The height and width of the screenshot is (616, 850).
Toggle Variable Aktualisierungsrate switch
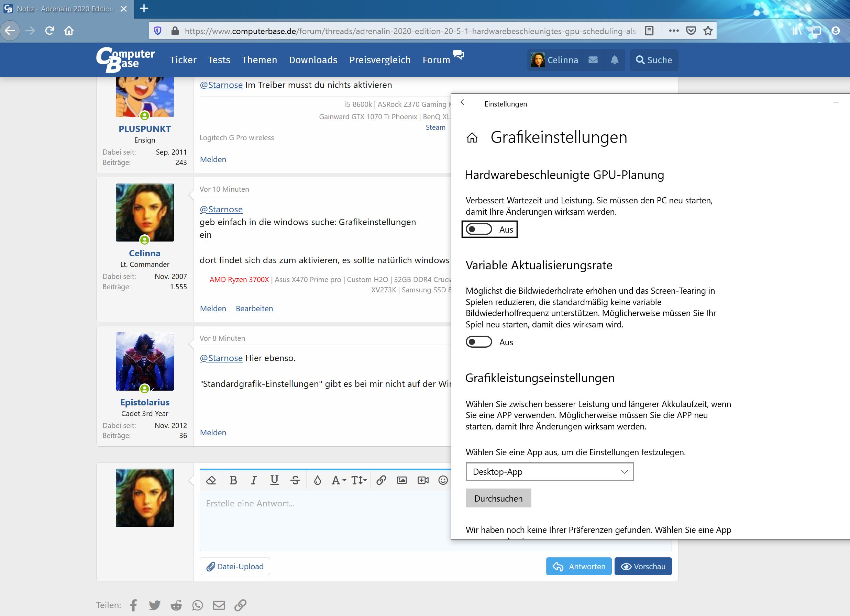(x=478, y=341)
